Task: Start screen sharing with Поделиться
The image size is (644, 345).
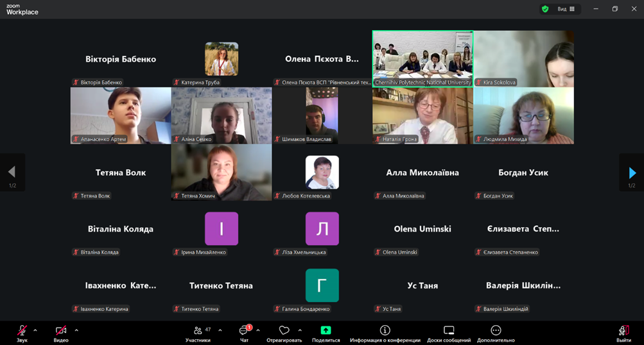Action: click(326, 331)
